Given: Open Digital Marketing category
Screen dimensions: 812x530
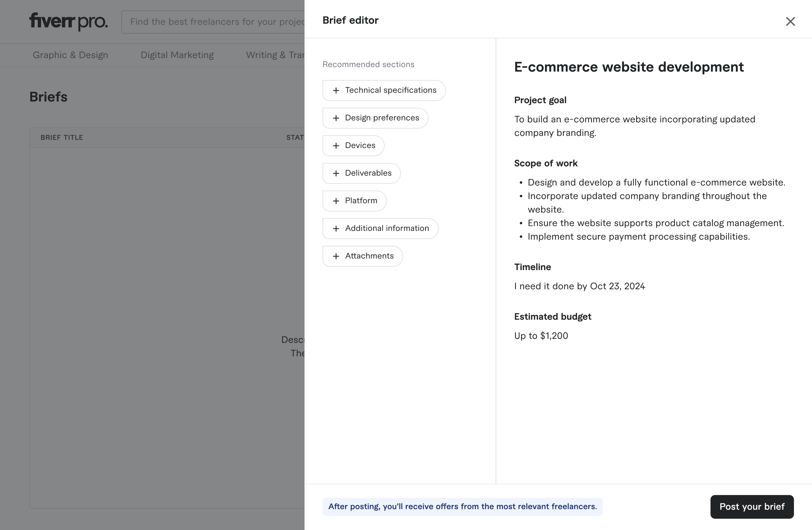Looking at the screenshot, I should tap(177, 55).
